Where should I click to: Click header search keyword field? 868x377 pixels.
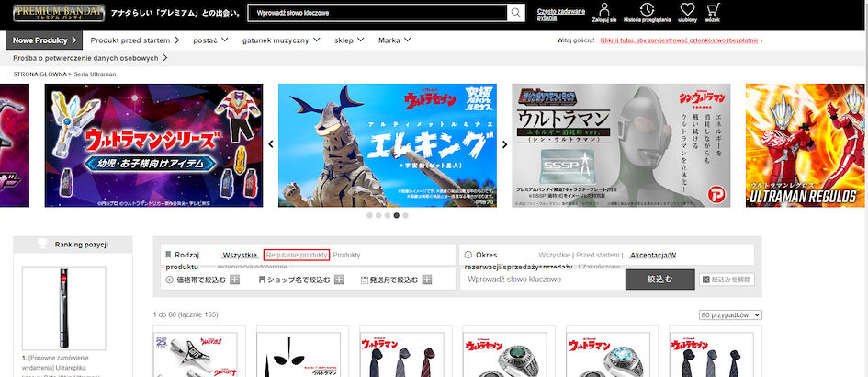click(x=378, y=13)
